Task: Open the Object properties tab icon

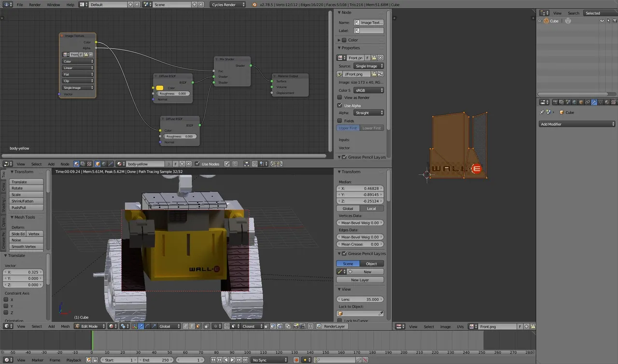Action: [x=581, y=102]
